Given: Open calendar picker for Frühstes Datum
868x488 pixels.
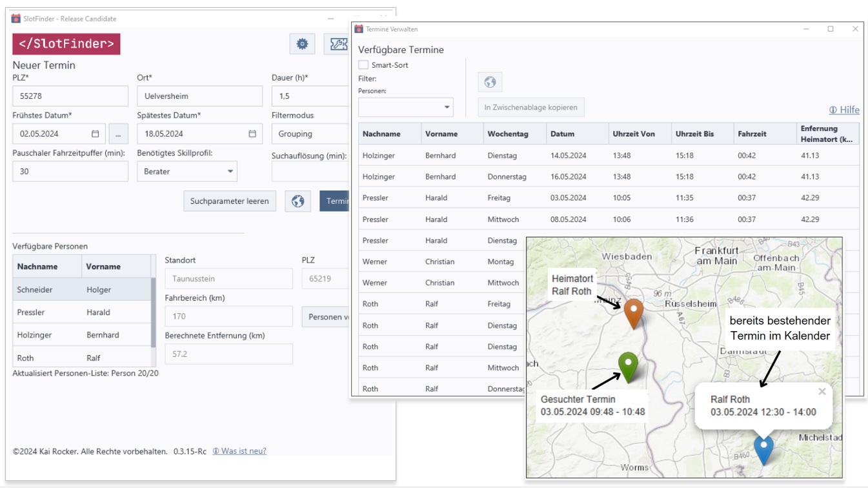Looking at the screenshot, I should tap(96, 134).
